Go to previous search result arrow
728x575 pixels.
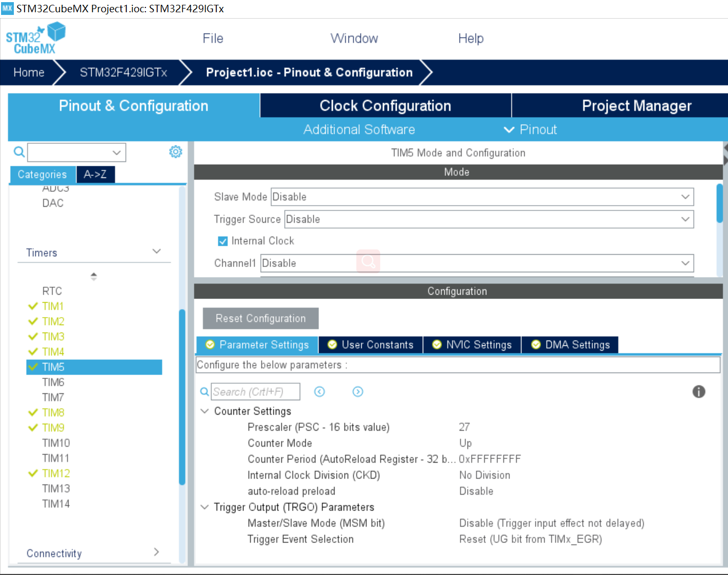click(x=320, y=392)
